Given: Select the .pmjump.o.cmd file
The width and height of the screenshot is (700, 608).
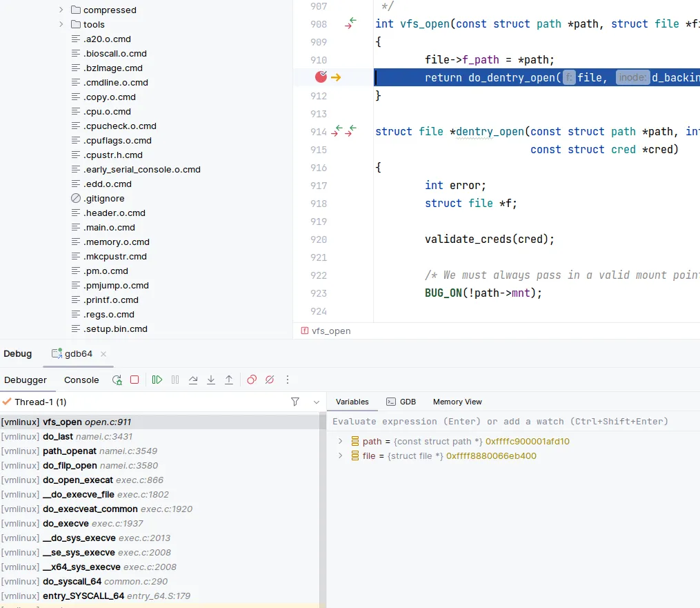Looking at the screenshot, I should [110, 286].
